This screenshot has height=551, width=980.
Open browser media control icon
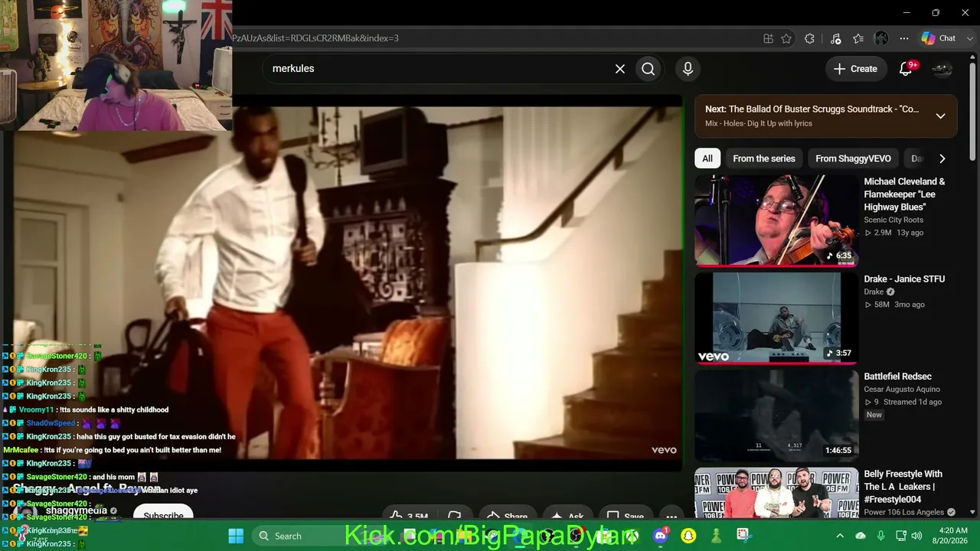tap(835, 38)
